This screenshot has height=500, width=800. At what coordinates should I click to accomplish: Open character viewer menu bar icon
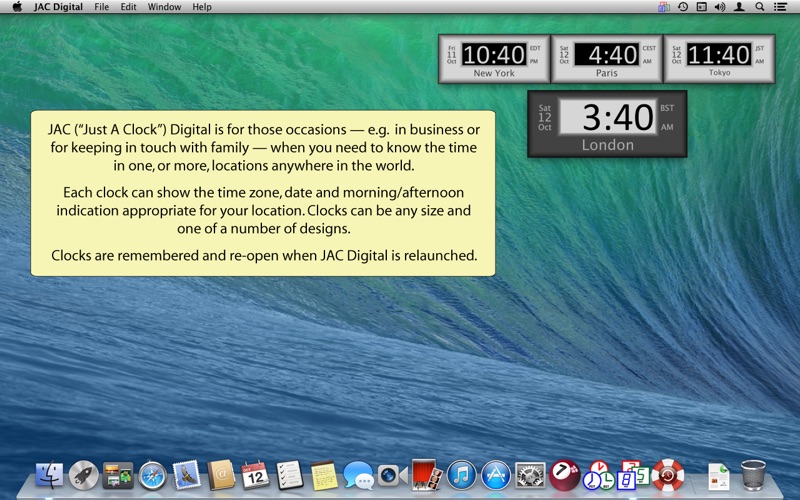(x=702, y=7)
